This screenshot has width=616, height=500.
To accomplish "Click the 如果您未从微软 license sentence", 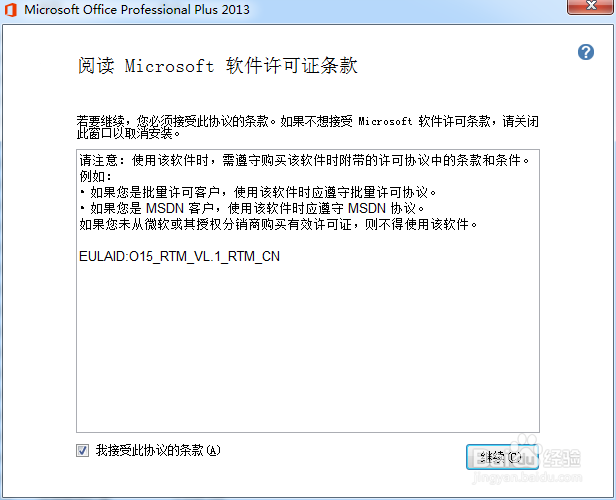I will click(x=279, y=224).
